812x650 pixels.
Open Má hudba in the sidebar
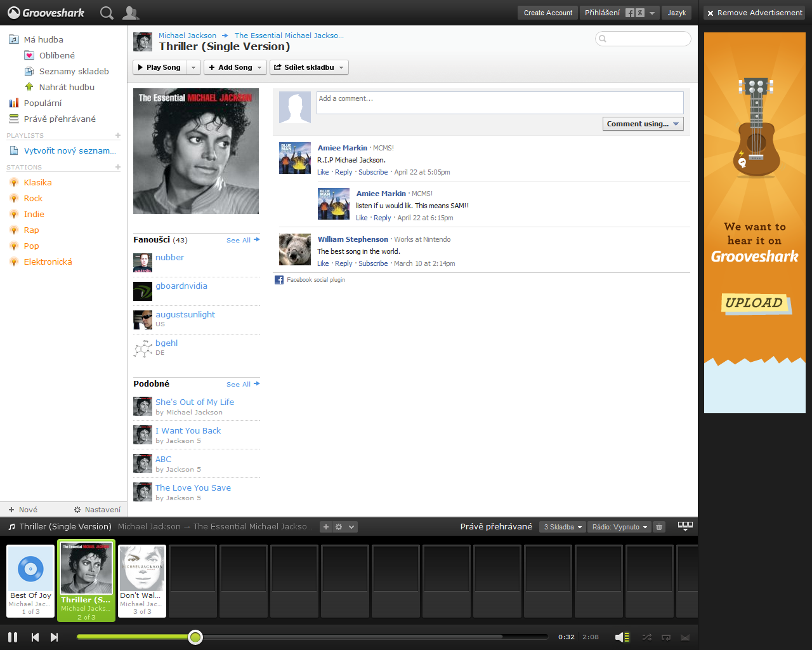click(36, 39)
